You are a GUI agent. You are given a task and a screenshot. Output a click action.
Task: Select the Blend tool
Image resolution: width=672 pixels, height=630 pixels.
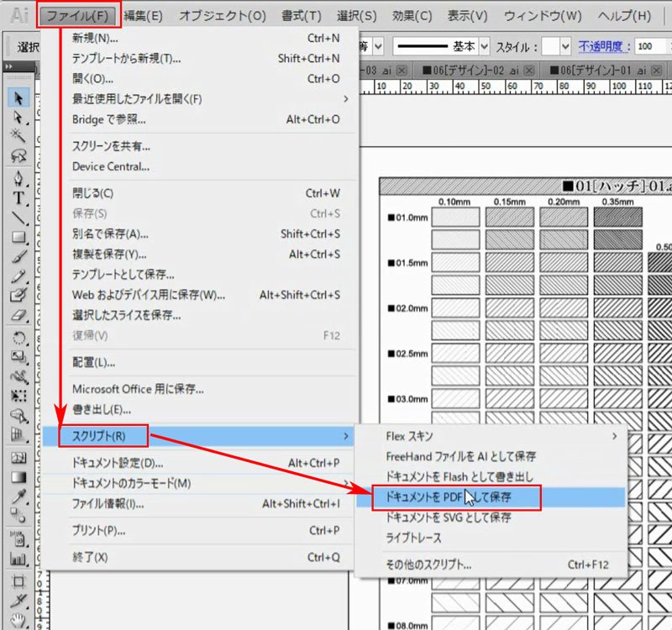[x=18, y=516]
